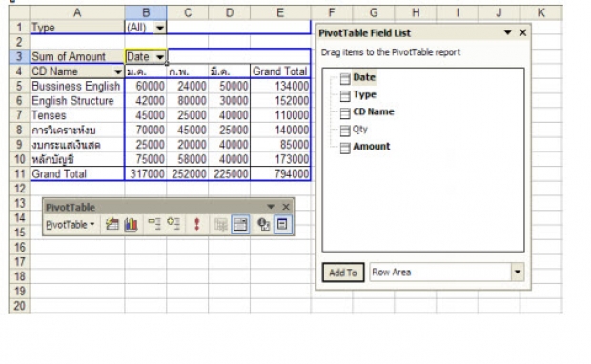591x364 pixels.
Task: Click the Add To button
Action: tap(343, 273)
